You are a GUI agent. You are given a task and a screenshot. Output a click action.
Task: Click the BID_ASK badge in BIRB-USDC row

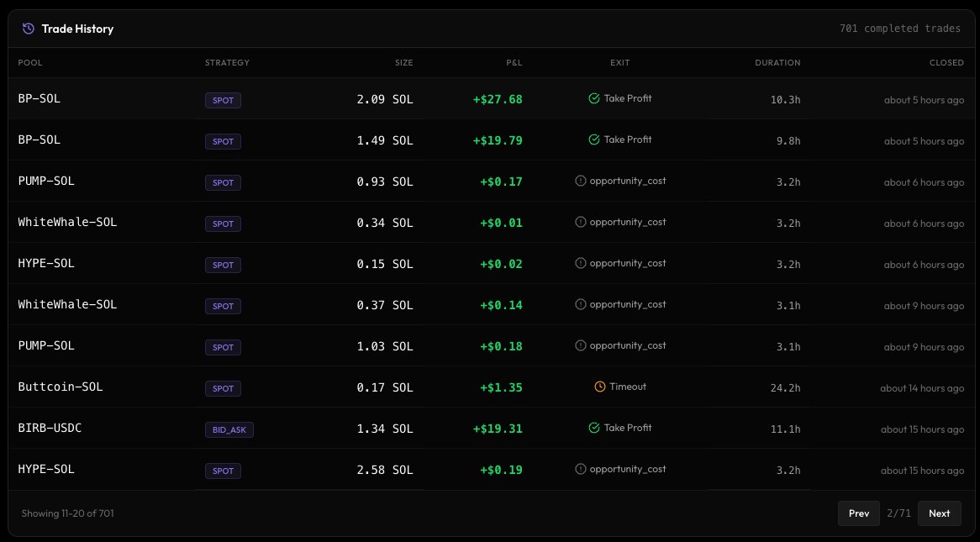click(x=229, y=430)
